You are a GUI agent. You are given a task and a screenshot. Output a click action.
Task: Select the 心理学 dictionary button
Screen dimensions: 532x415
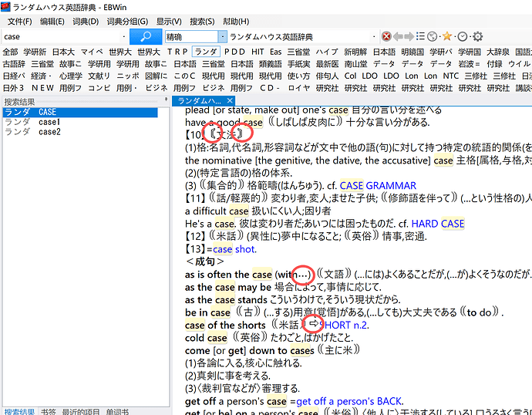click(x=71, y=76)
